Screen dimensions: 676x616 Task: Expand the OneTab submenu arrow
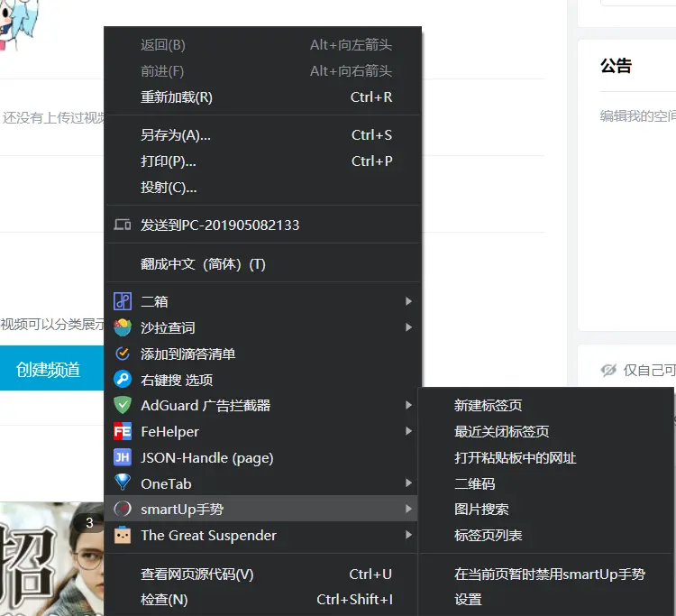click(x=408, y=483)
